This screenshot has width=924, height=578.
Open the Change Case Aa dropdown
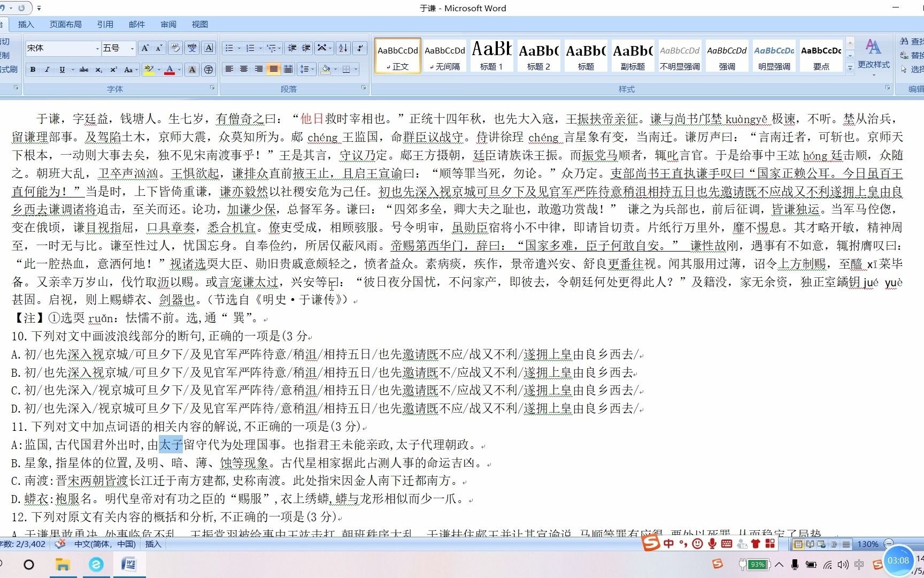[130, 70]
